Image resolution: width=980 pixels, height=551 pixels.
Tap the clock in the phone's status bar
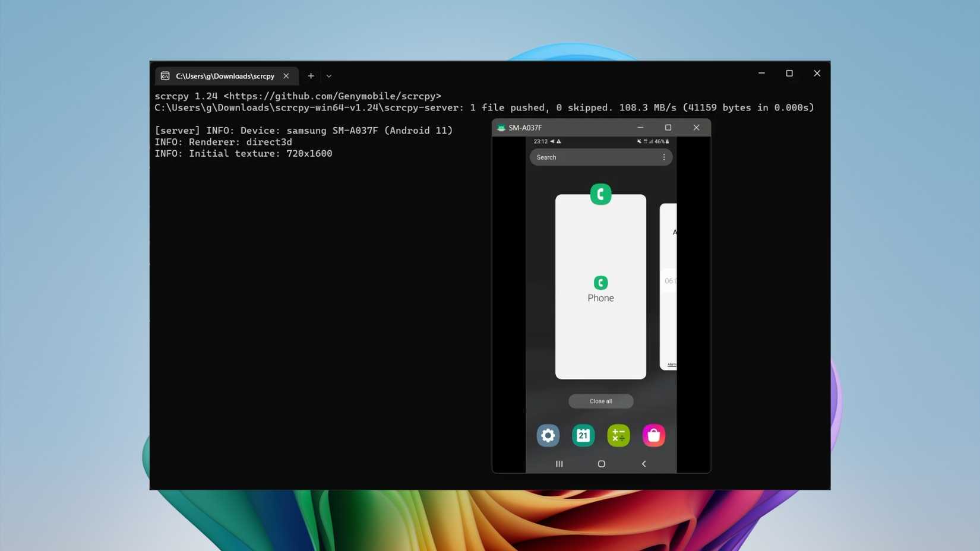[x=539, y=141]
